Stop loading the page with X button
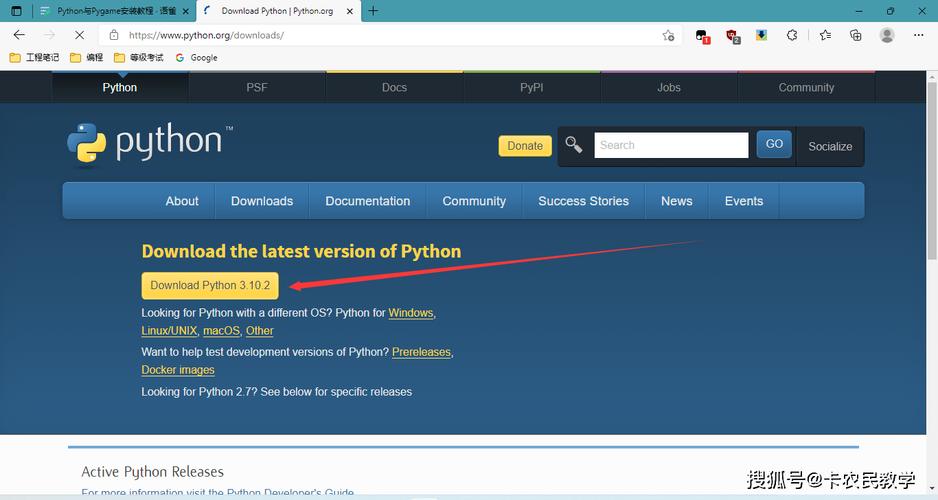The image size is (938, 500). point(79,35)
